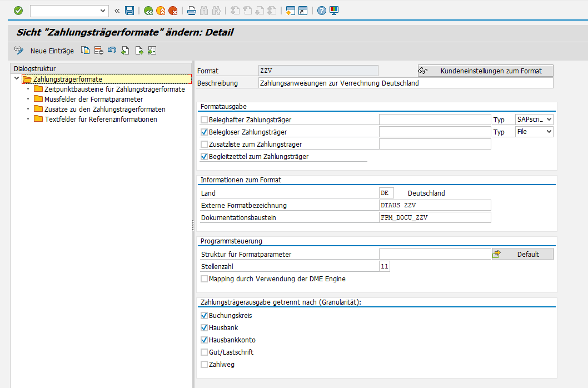Click the Customize Local Layout monitor icon
588x388 pixels.
[334, 11]
